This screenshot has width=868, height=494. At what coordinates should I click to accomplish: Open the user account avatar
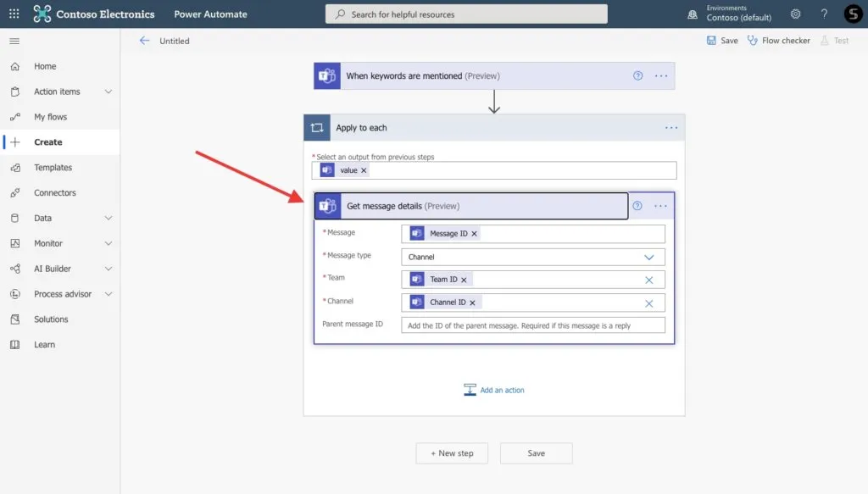click(853, 14)
